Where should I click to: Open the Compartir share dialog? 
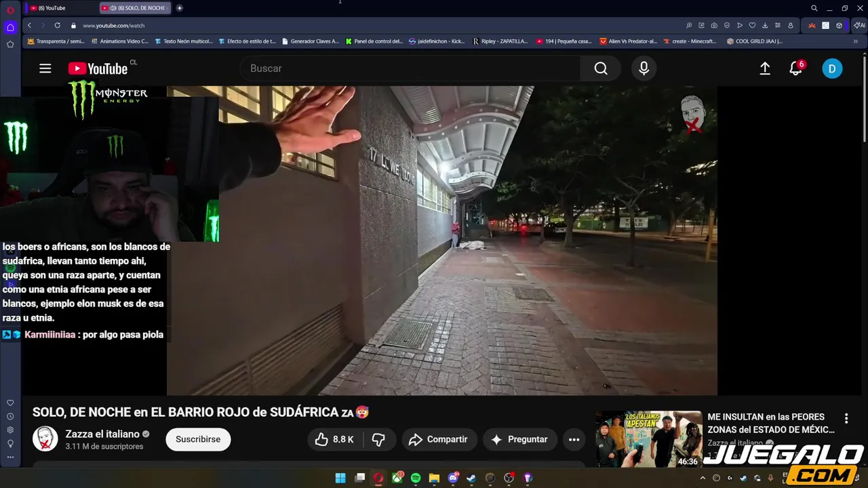point(439,439)
